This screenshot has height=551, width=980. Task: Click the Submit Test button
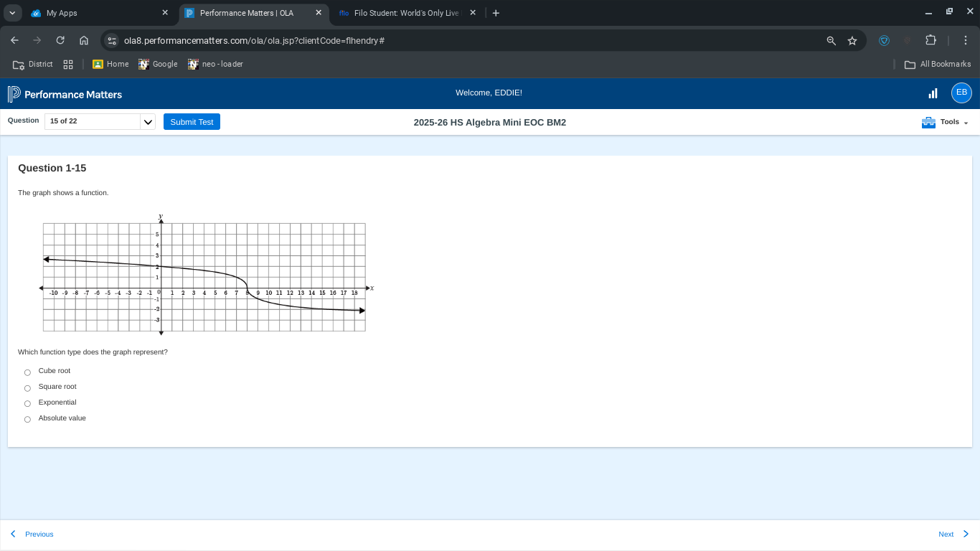[192, 121]
